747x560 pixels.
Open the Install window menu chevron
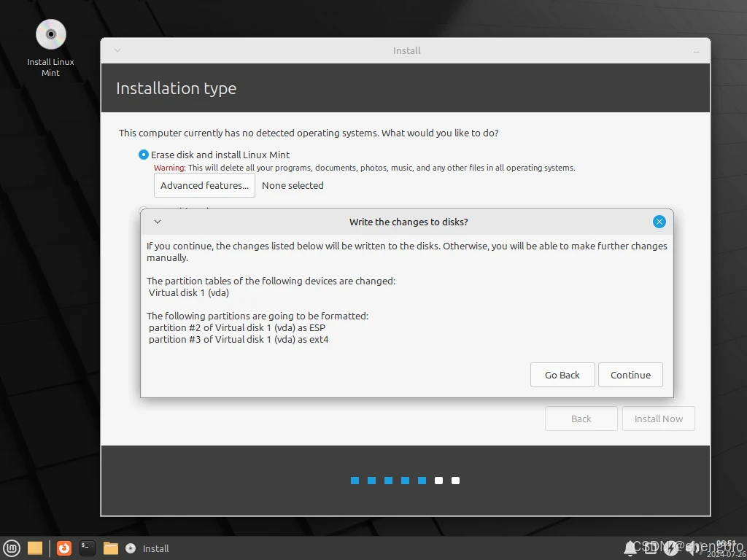[117, 50]
